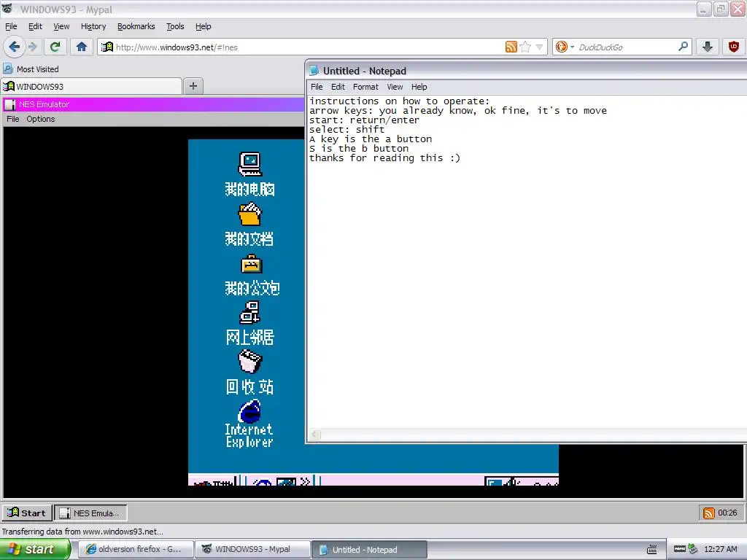Open the Most Visited bookmarks folder
This screenshot has width=747, height=560.
31,69
